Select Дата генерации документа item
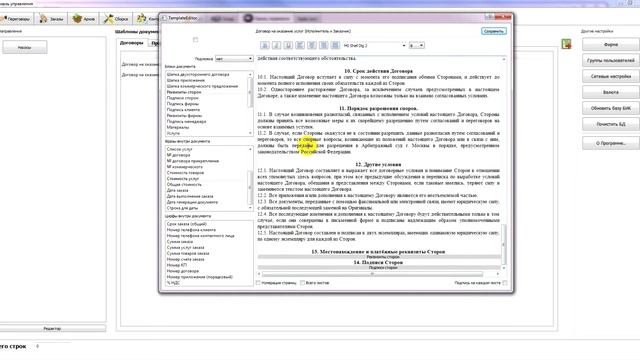640x360 pixels. (192, 202)
